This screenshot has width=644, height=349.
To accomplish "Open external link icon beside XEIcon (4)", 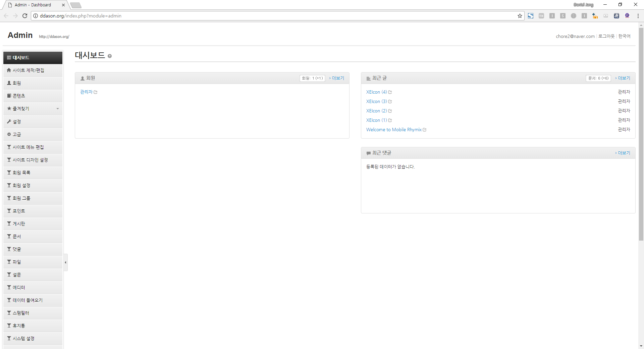I will tap(390, 92).
